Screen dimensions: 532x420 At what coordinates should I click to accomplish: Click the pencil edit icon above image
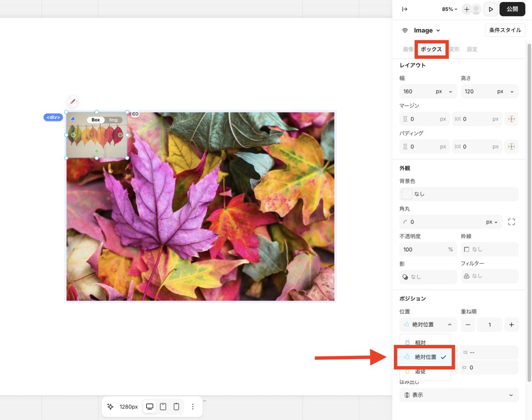(73, 102)
